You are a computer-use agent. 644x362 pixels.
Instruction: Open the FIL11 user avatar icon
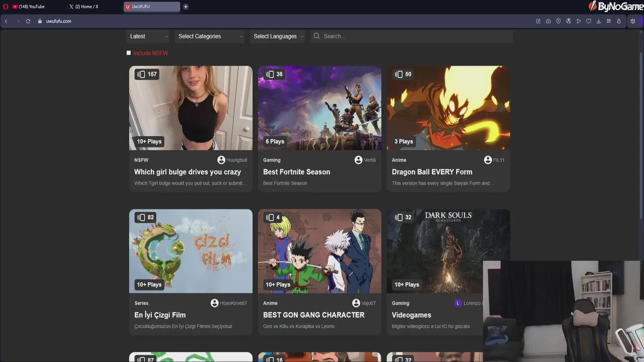point(488,160)
